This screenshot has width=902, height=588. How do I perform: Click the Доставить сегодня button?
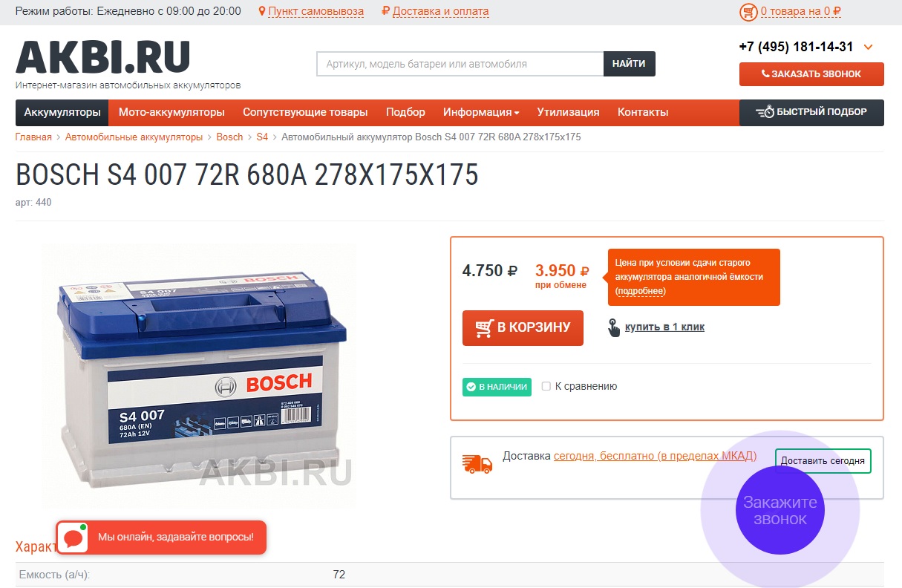(x=823, y=460)
